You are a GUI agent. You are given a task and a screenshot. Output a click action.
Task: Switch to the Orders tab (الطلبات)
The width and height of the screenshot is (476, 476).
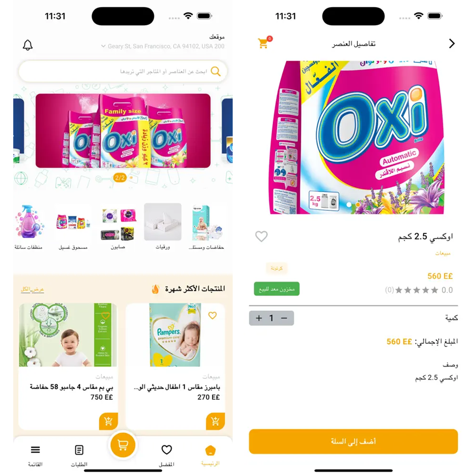click(x=79, y=455)
